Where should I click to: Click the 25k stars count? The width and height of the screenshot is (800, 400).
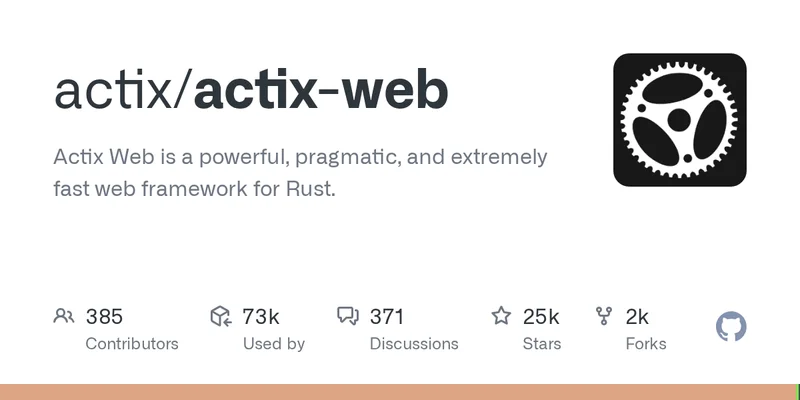tap(540, 317)
